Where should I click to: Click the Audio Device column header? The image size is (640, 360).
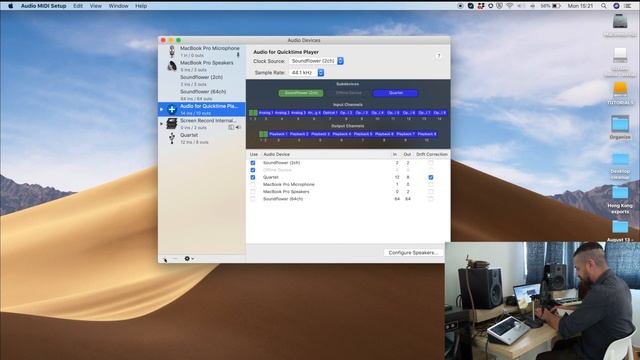click(276, 154)
